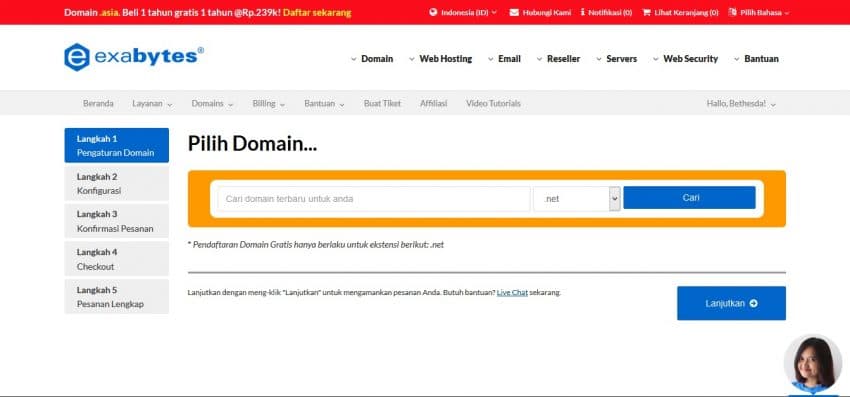The width and height of the screenshot is (850, 397).
Task: Click the info icon beside Notifikasi
Action: click(x=583, y=12)
